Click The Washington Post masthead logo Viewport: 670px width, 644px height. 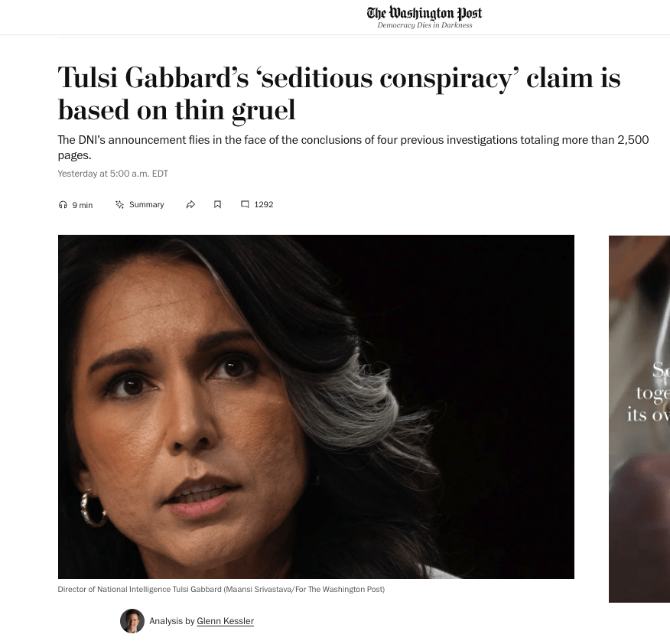(x=424, y=13)
